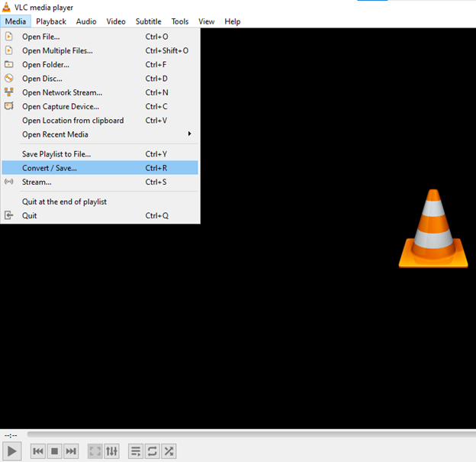Click the Previous media button
476x462 pixels.
pos(38,451)
